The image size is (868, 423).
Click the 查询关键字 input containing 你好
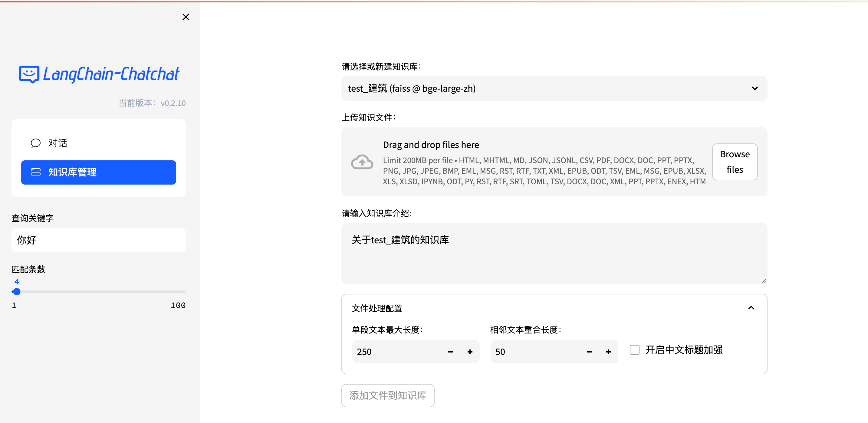98,240
